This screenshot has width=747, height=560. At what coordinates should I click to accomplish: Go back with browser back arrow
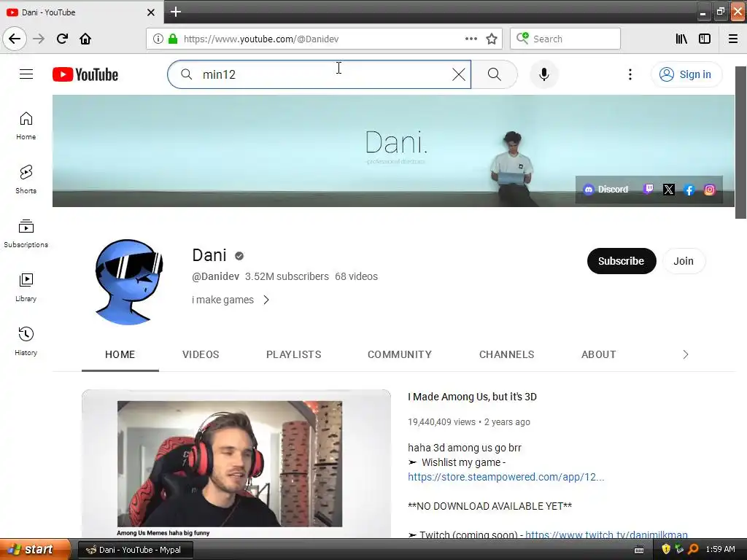click(x=15, y=39)
